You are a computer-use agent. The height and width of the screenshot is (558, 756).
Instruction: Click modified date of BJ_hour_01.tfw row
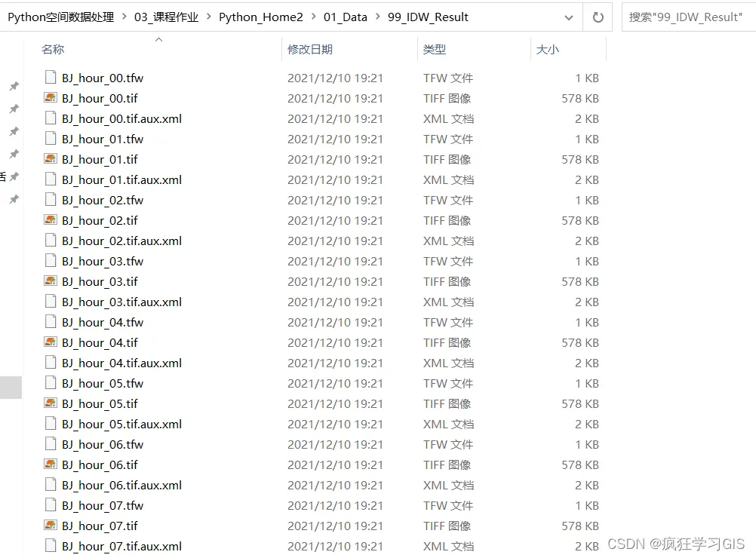[x=335, y=139]
